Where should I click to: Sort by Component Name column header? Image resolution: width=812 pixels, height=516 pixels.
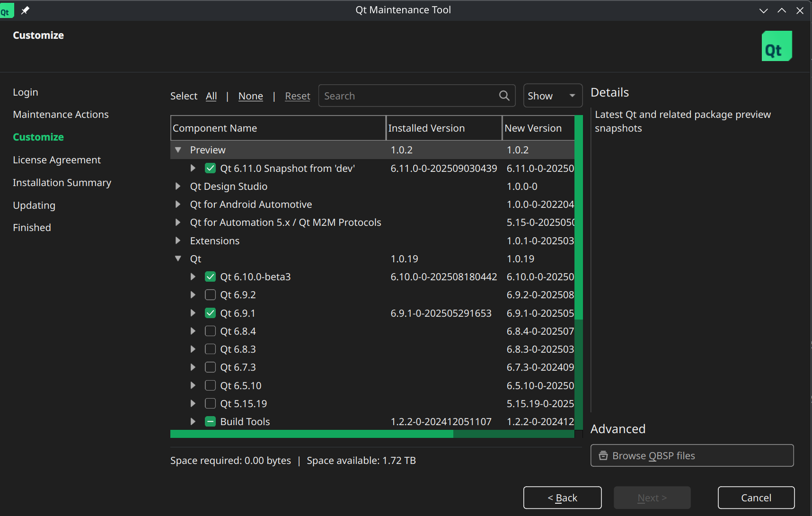tap(278, 128)
